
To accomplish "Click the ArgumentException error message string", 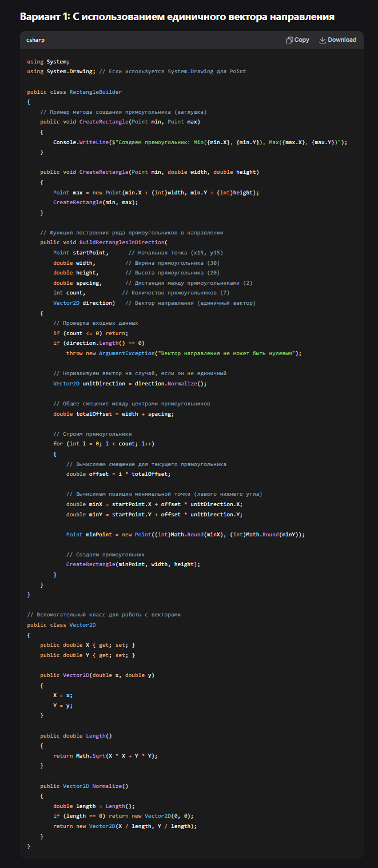I will [x=228, y=353].
